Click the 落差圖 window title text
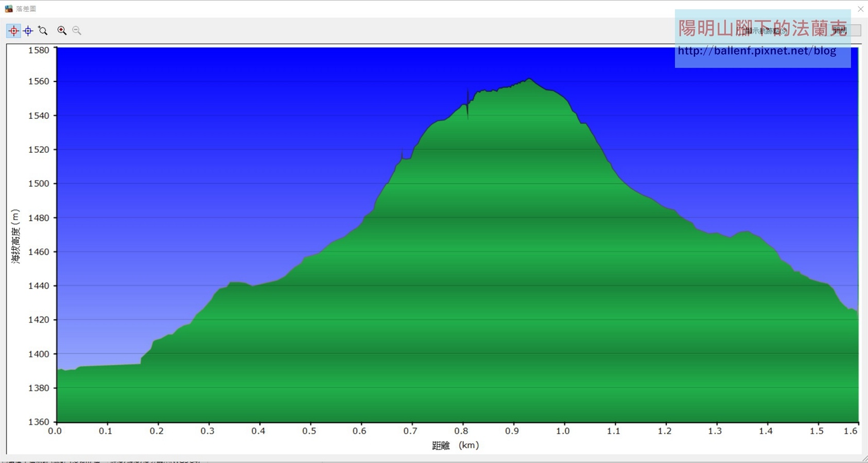Viewport: 868px width, 463px height. pos(26,9)
